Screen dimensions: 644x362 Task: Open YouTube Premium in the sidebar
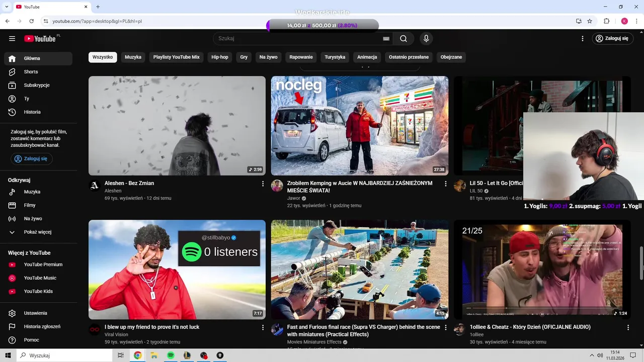(38, 264)
